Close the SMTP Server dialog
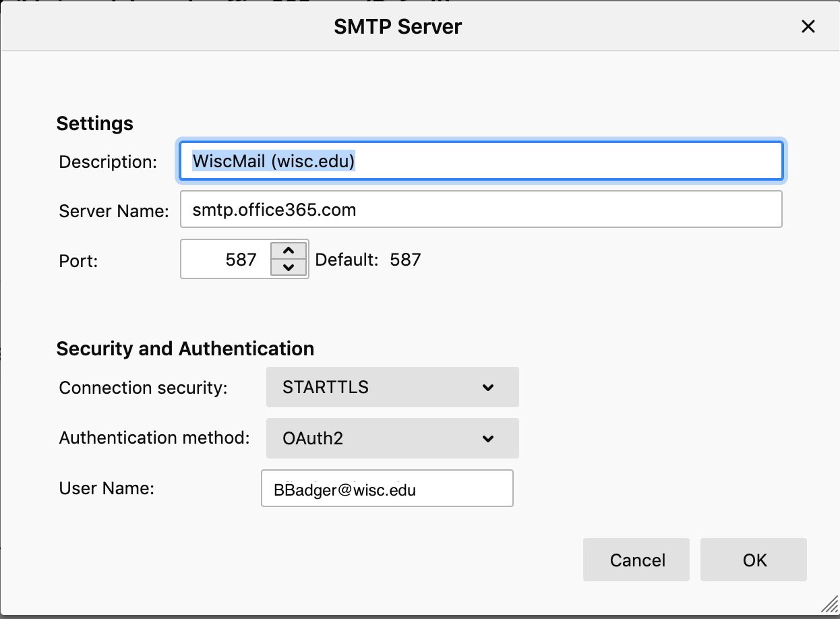The image size is (840, 619). 808,27
